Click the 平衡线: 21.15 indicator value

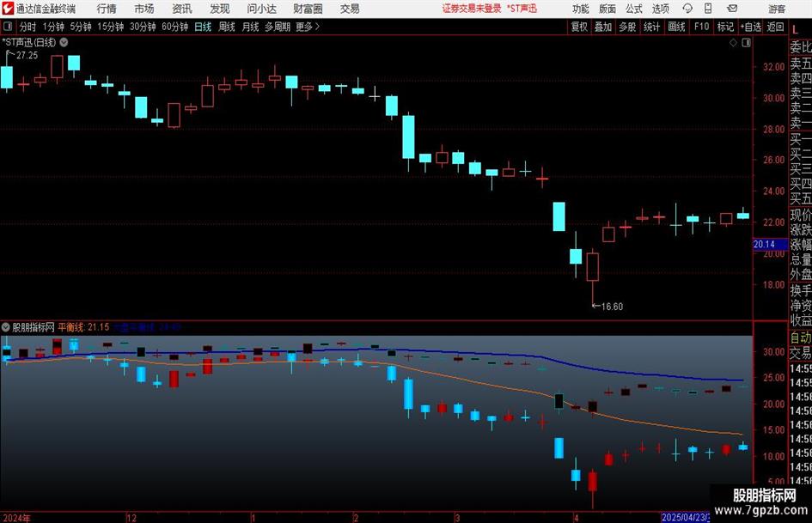point(83,327)
